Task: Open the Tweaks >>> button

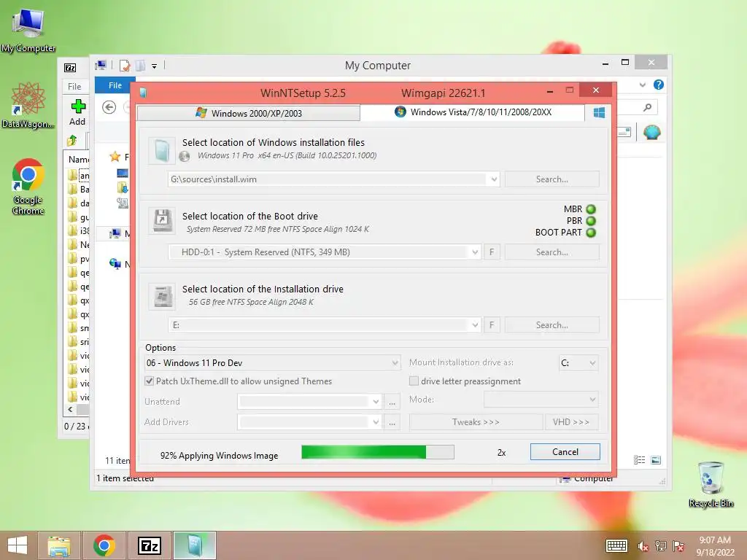Action: (x=476, y=422)
